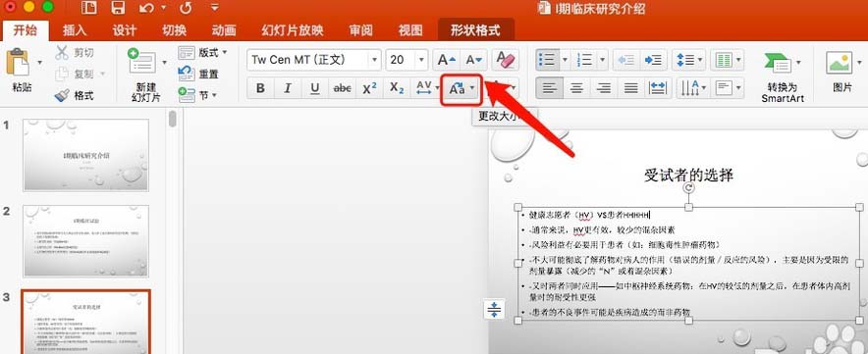The width and height of the screenshot is (868, 354).
Task: Click the numbered list icon
Action: 584,60
